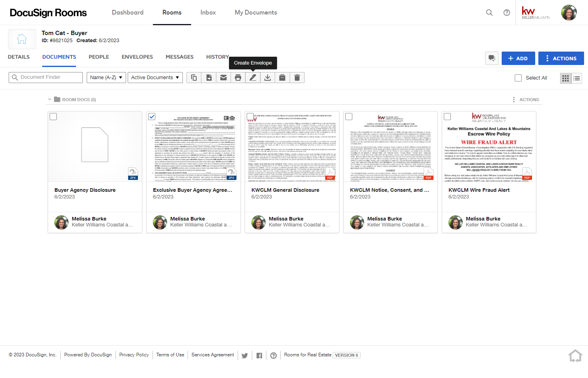Screen dimensions: 588x378
Task: Open the Privacy Policy link
Action: coord(134,355)
